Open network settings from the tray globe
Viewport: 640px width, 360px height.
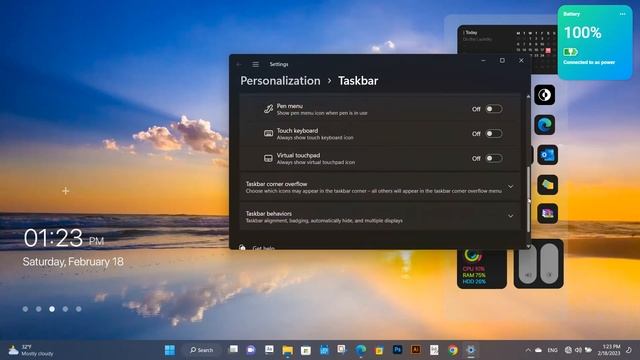pos(568,350)
